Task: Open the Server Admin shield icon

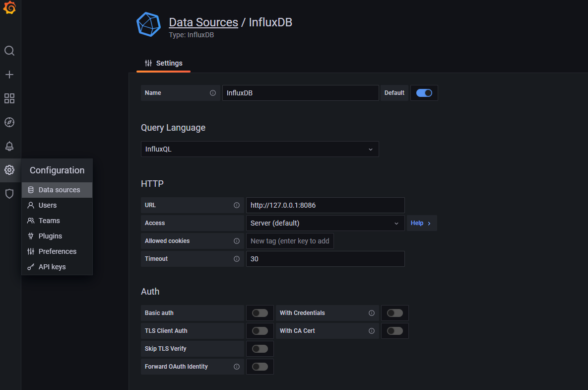Action: point(9,194)
